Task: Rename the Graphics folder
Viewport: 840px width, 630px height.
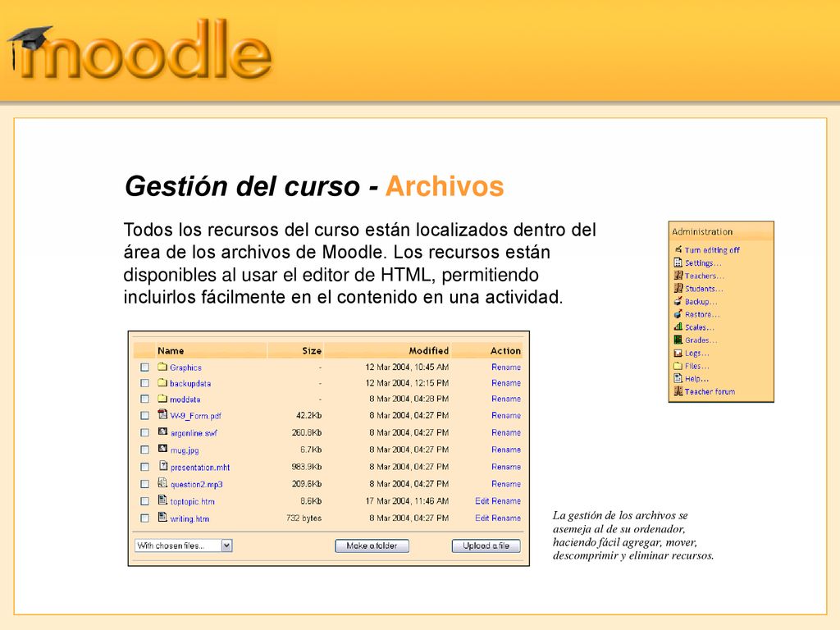Action: (x=505, y=367)
